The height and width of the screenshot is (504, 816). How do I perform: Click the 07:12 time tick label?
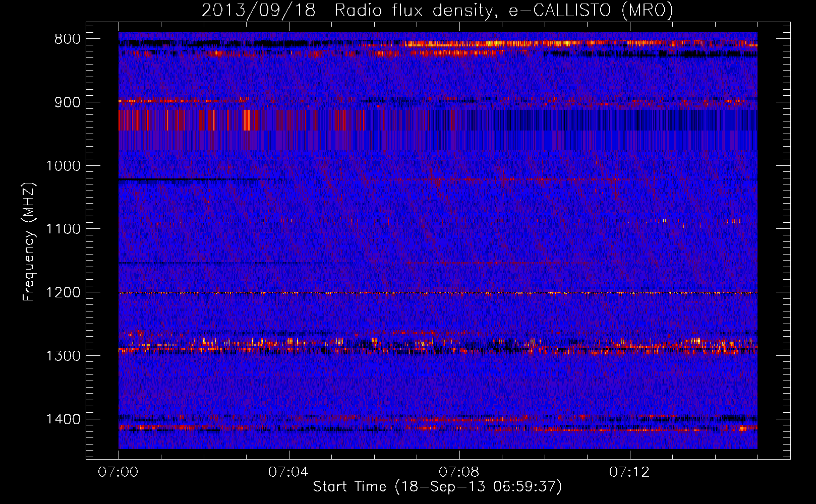tap(629, 472)
